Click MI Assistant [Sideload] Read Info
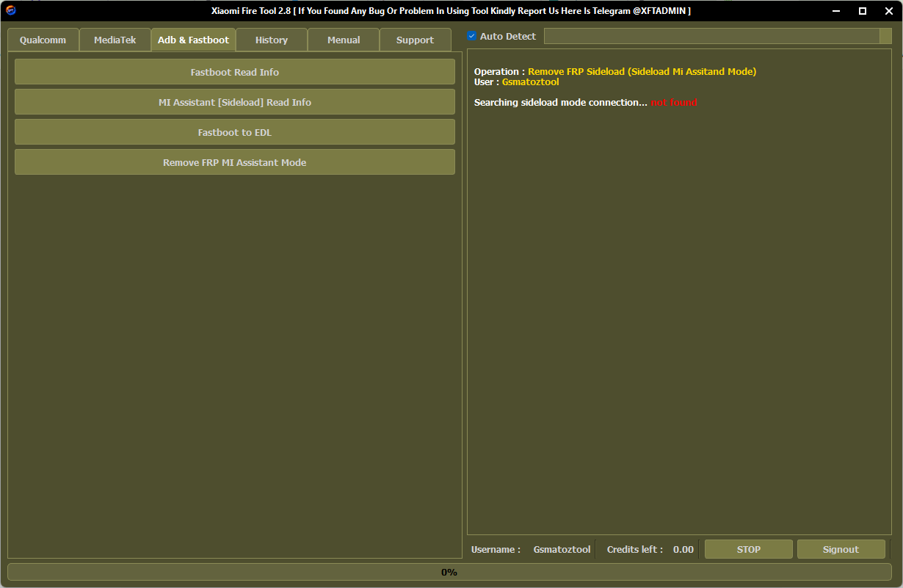The width and height of the screenshot is (903, 588). tap(235, 102)
